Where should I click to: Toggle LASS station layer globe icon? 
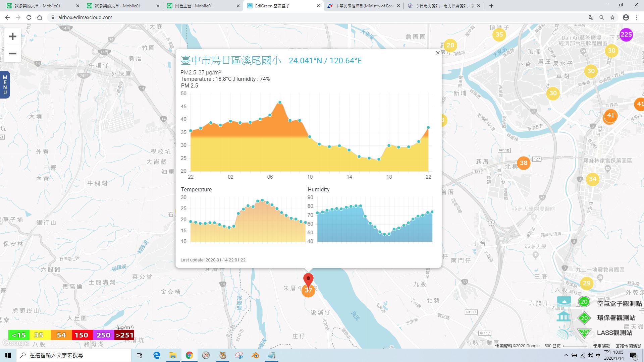[563, 333]
